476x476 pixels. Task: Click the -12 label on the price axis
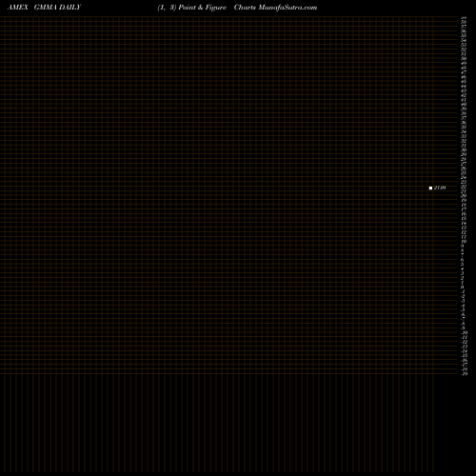click(464, 342)
